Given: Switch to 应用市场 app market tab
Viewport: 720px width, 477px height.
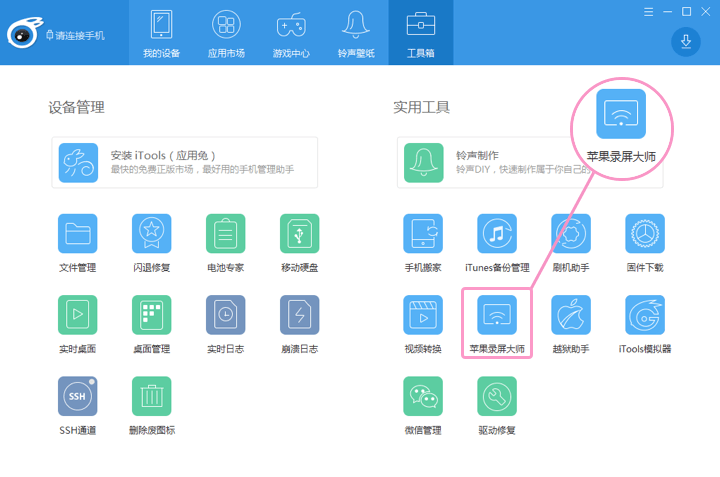Looking at the screenshot, I should [x=225, y=33].
